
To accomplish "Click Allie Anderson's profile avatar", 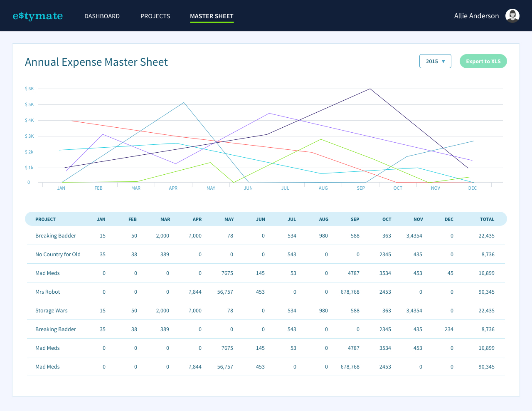I will pos(512,16).
